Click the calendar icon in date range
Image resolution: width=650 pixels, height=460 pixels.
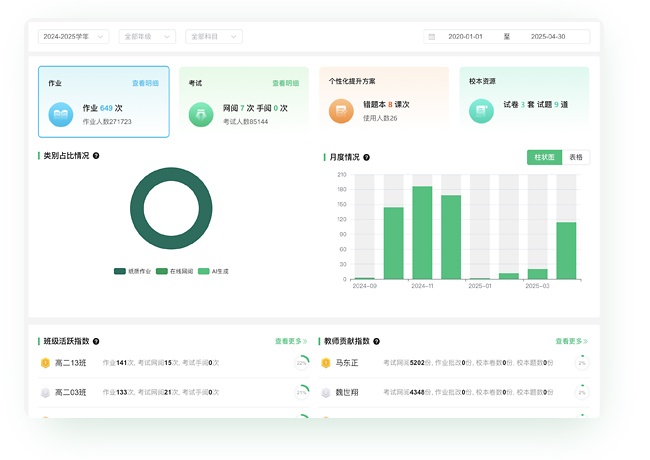pos(432,37)
